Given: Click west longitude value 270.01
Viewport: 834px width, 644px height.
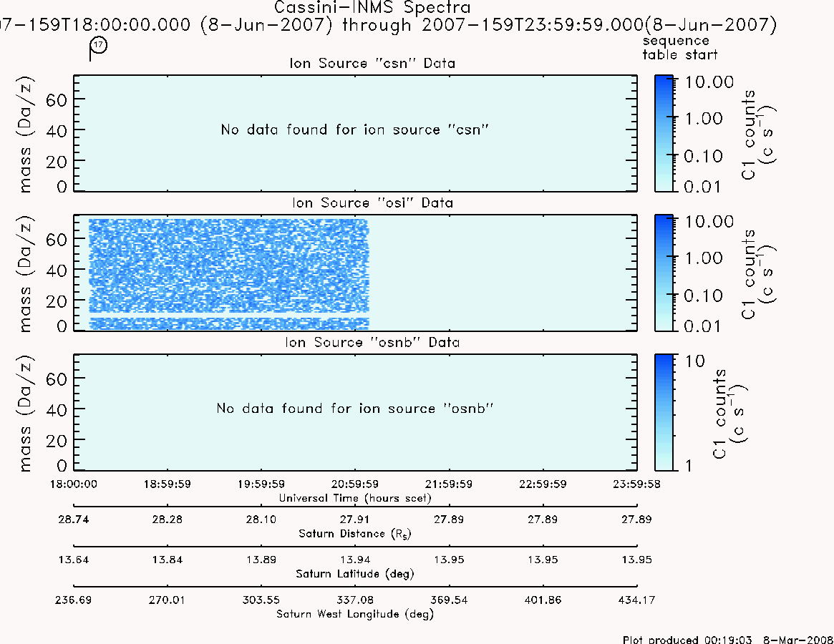Looking at the screenshot, I should pyautogui.click(x=167, y=600).
